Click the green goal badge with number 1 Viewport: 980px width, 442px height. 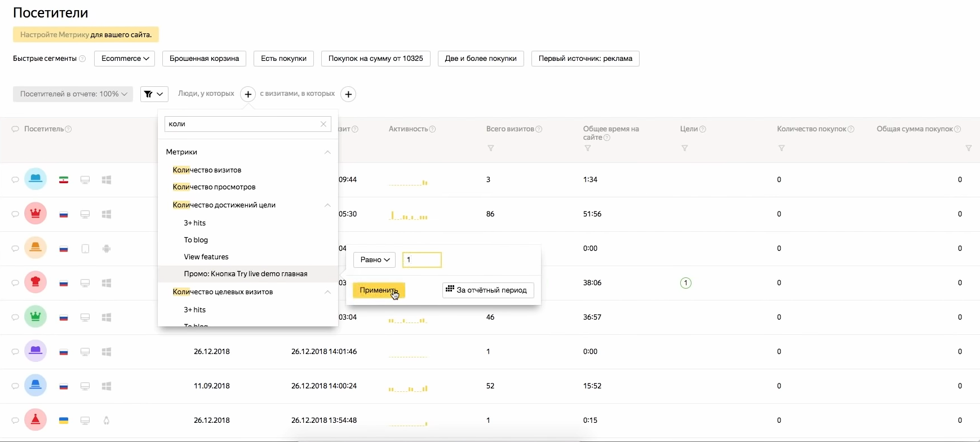pyautogui.click(x=686, y=283)
